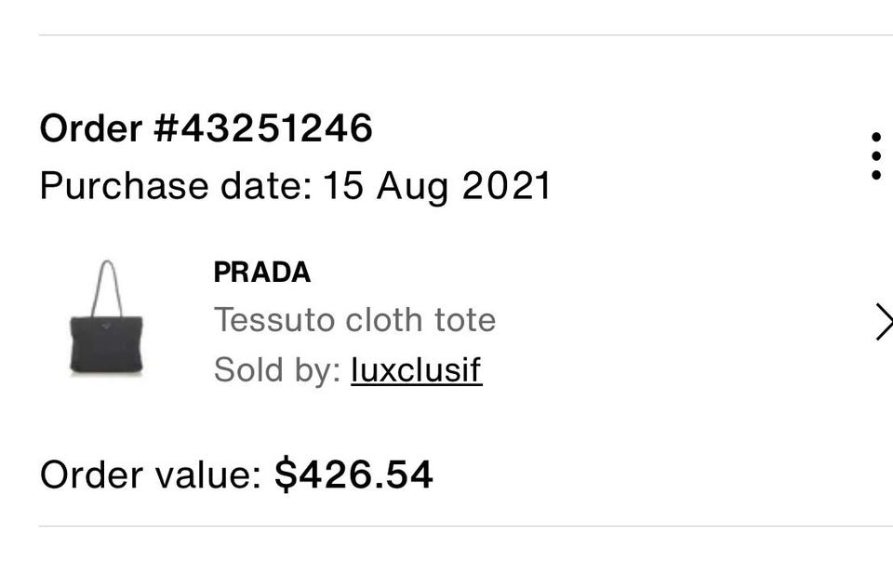Click the dark body of the bag image

(107, 344)
